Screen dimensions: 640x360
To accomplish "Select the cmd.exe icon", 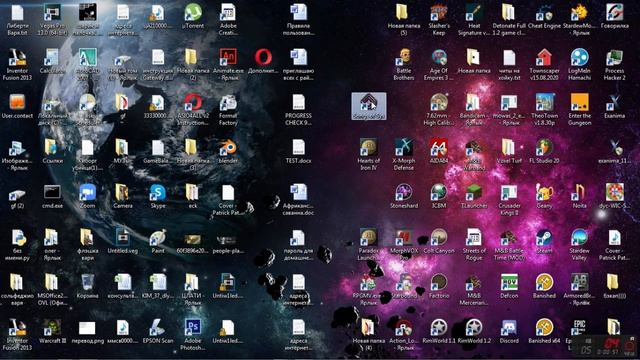I will (52, 196).
